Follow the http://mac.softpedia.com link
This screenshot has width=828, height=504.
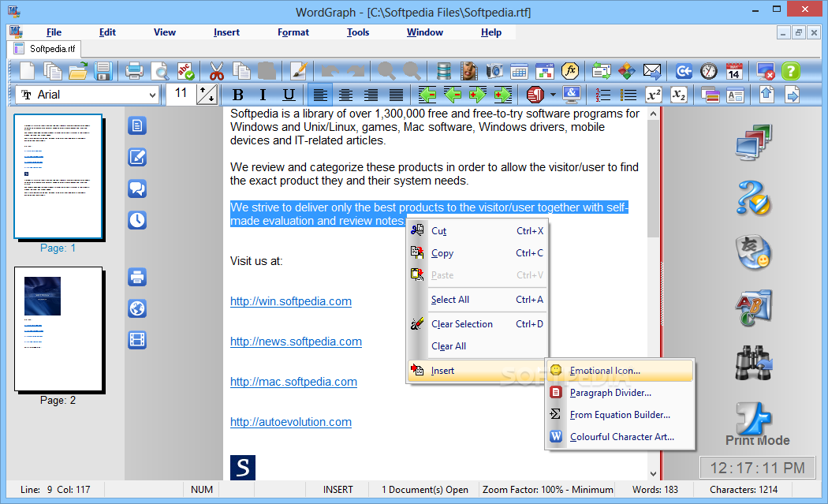[293, 382]
